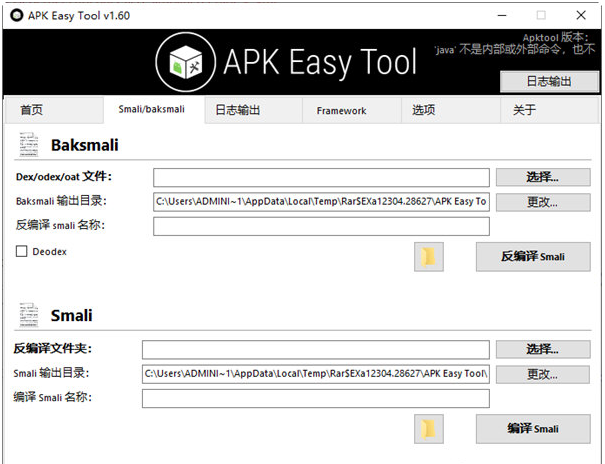Enable the Deodex checkbox
Screen dimensions: 605x464
coord(22,251)
